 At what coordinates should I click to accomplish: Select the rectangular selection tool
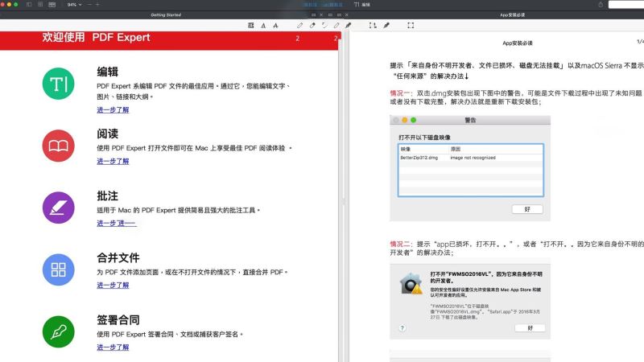point(411,26)
